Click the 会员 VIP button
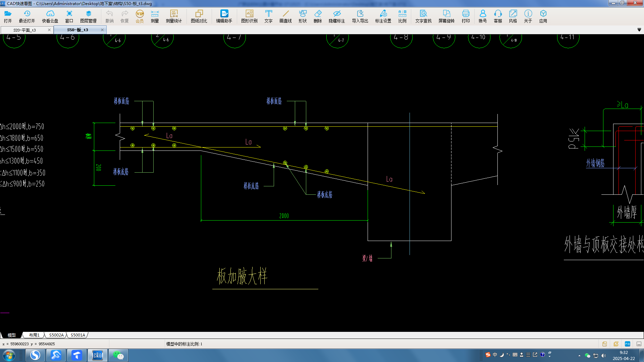644x362 pixels. (140, 16)
